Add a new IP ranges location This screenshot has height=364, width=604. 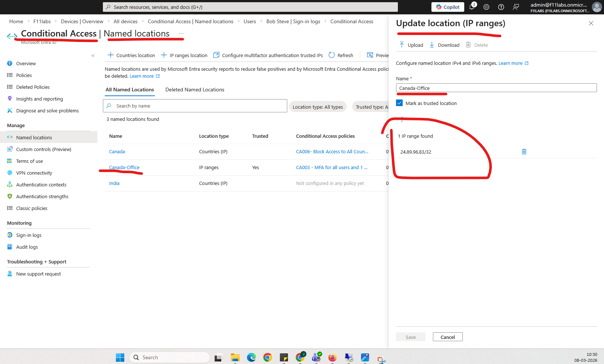[x=184, y=55]
